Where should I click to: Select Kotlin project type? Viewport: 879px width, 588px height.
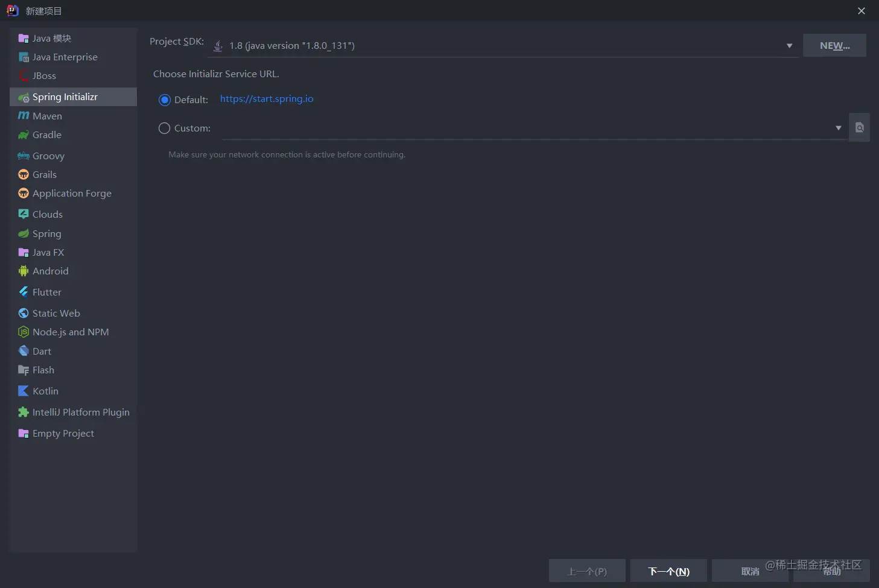[x=73, y=391]
